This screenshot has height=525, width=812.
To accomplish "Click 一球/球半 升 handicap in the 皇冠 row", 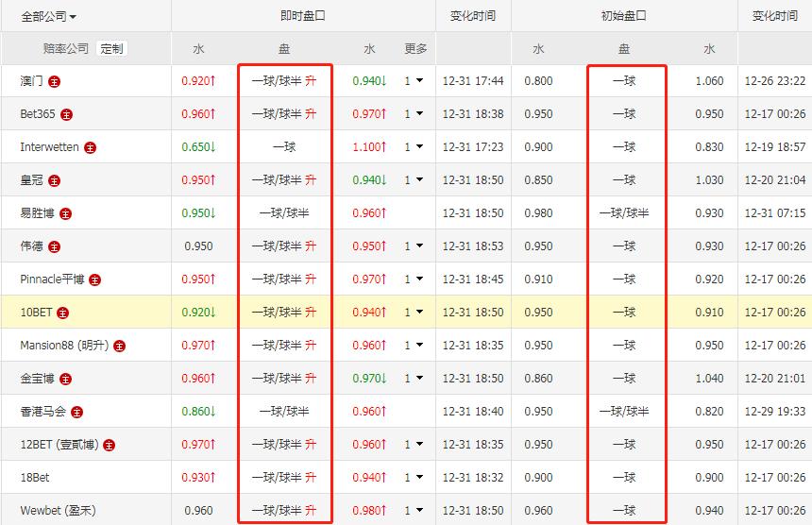I will click(x=284, y=180).
